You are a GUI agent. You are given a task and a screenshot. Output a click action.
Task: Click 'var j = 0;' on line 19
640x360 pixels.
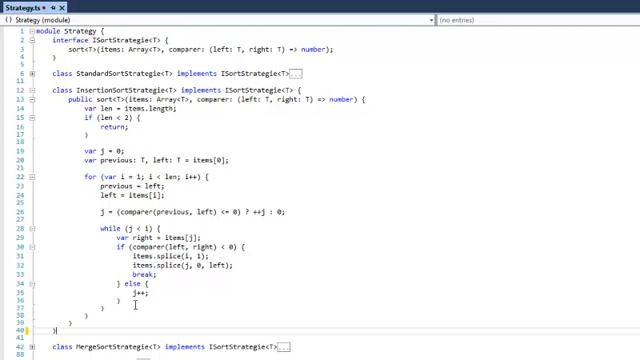coord(104,151)
